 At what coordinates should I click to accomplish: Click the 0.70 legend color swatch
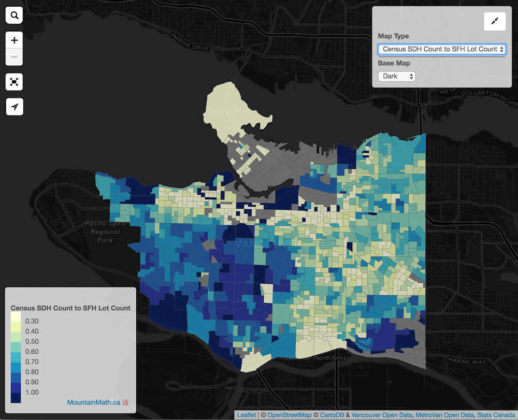click(x=16, y=358)
